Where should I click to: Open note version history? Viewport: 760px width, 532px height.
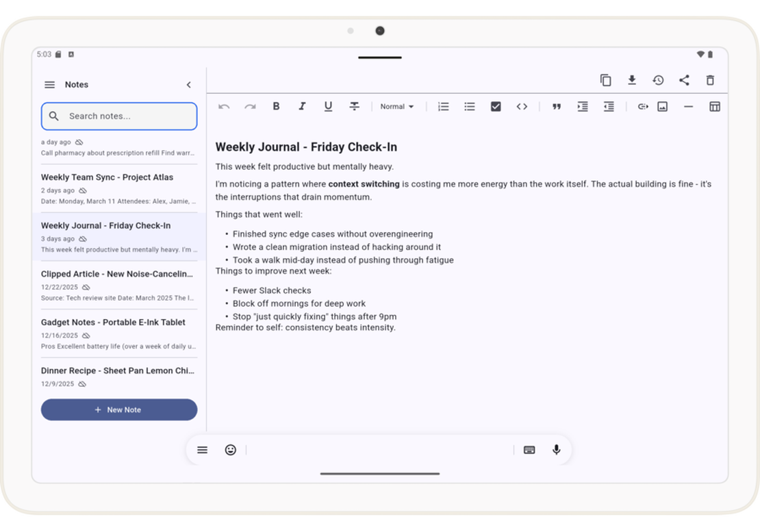[658, 80]
